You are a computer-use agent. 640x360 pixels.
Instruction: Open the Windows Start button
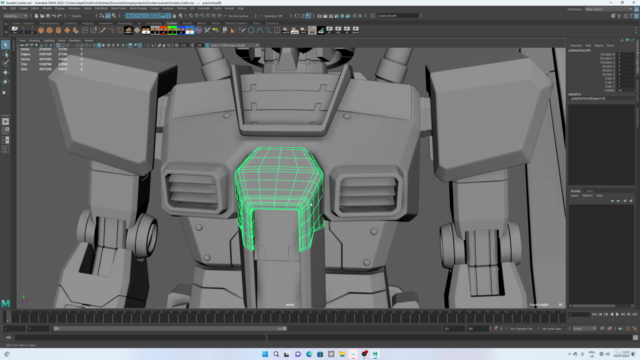[x=265, y=354]
